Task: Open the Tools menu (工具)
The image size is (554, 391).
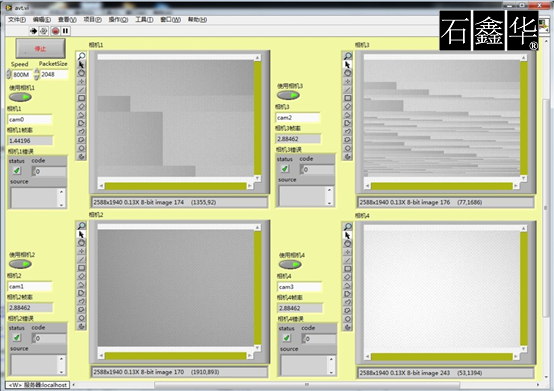Action: click(144, 20)
